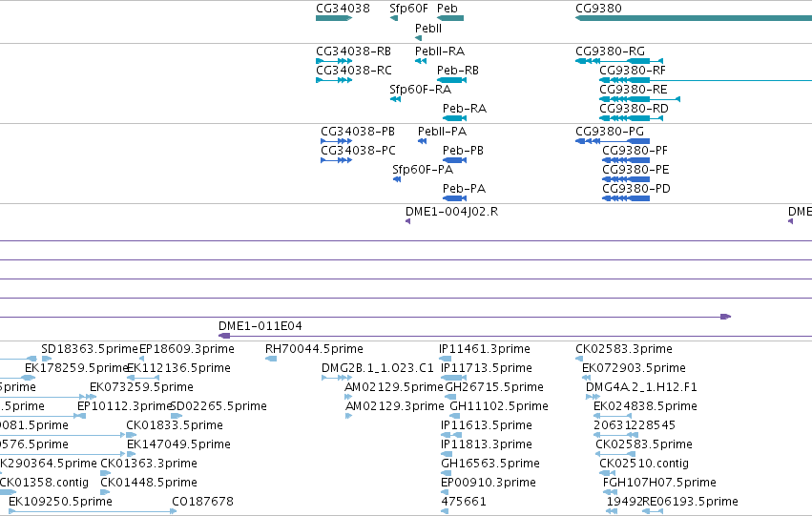Click EST IP11813.3prime
812x516 pixels.
(x=487, y=445)
